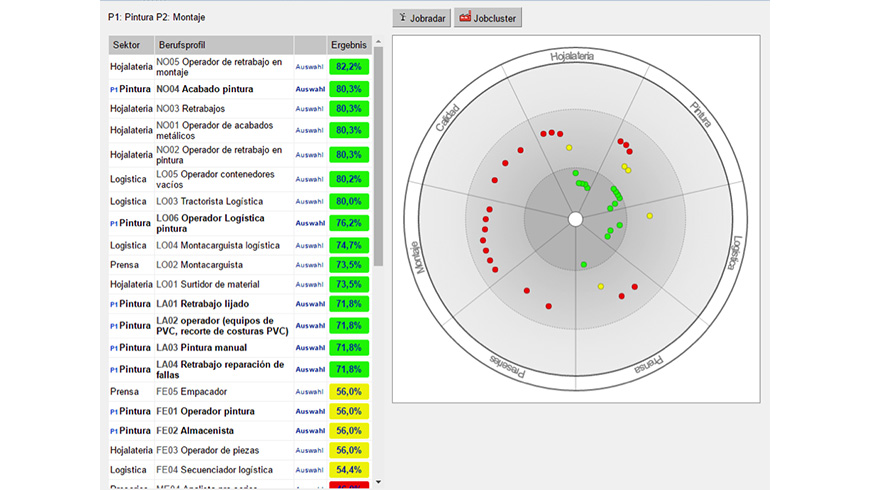This screenshot has height=490, width=870.
Task: Click Auswahl for LA04 Retrabajo reparación de fallas
Action: point(310,370)
